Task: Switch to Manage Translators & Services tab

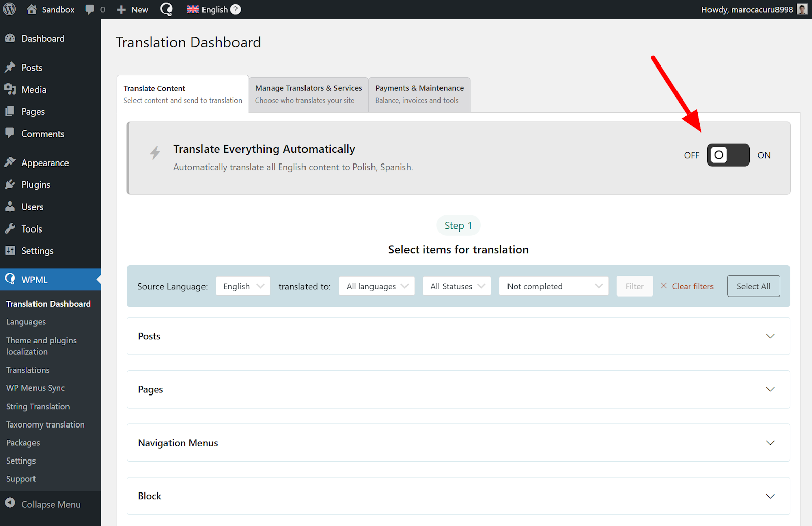Action: [x=309, y=94]
